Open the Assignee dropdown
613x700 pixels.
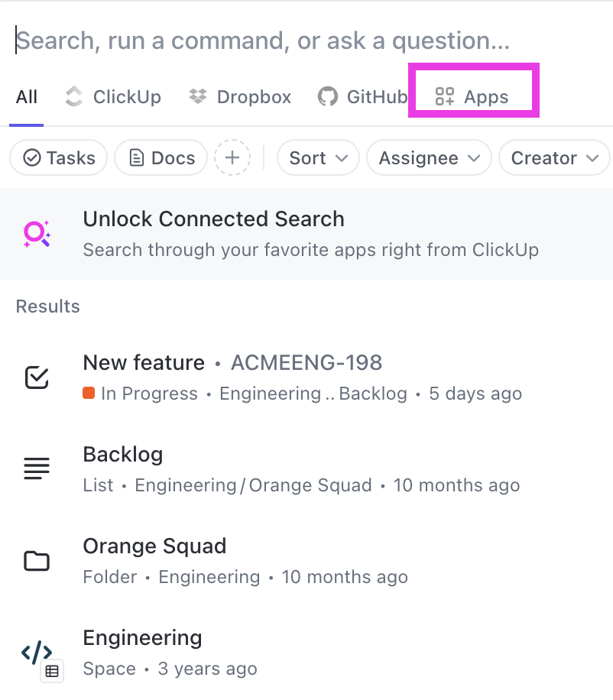[x=429, y=157]
